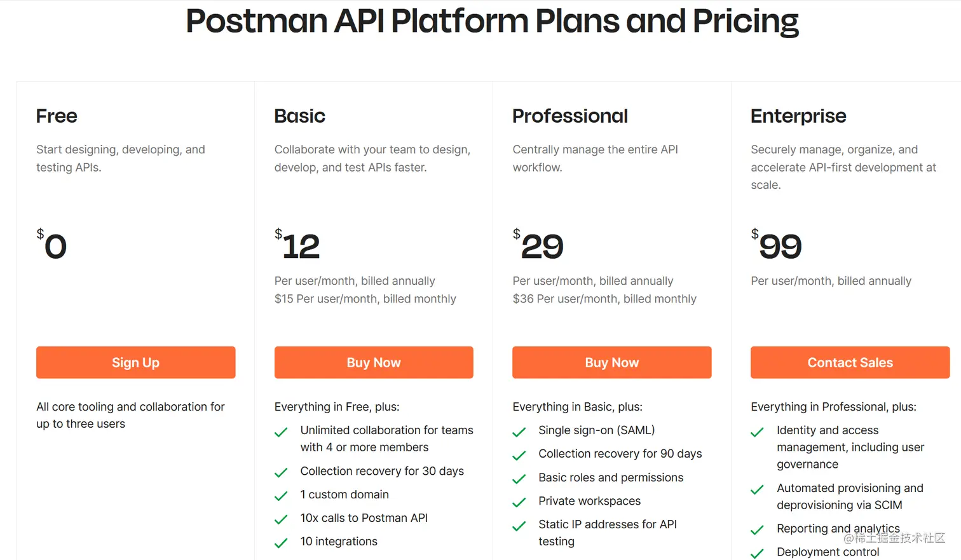Click the Basic roles and permissions feature
The height and width of the screenshot is (560, 961).
(611, 477)
